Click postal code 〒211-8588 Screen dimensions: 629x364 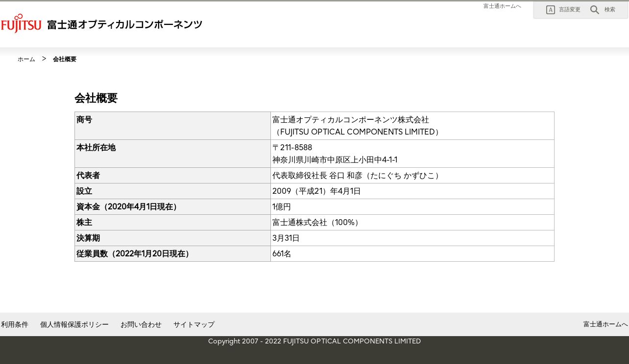[292, 148]
